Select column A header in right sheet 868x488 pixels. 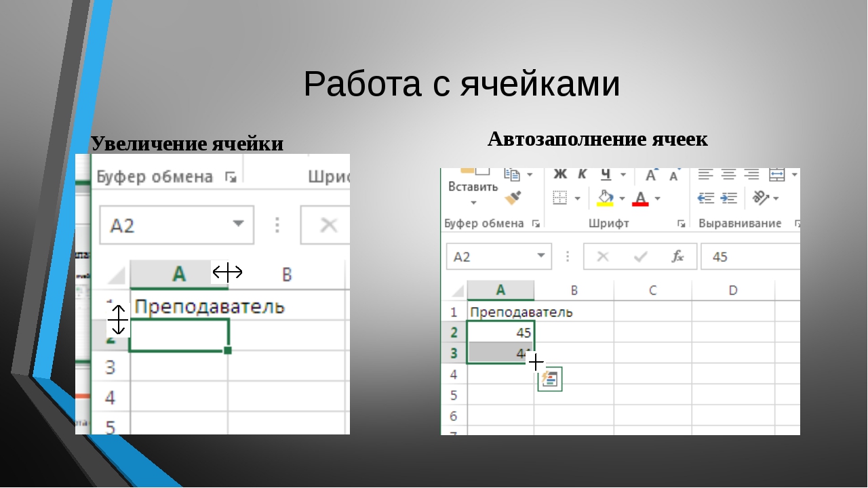[x=500, y=290]
